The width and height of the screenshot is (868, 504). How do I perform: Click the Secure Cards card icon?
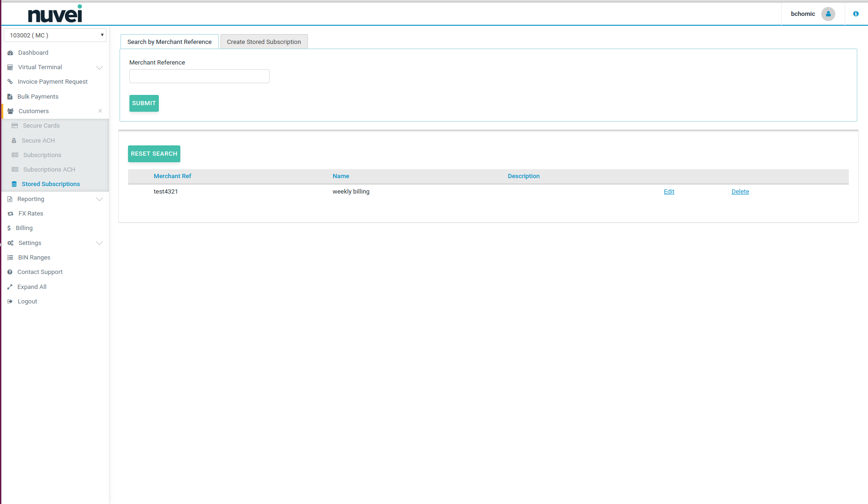click(15, 126)
